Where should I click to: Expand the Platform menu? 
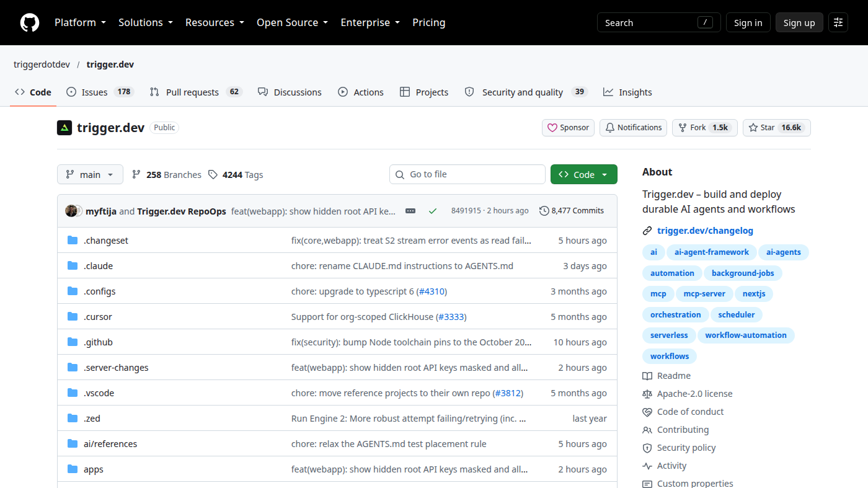point(80,22)
